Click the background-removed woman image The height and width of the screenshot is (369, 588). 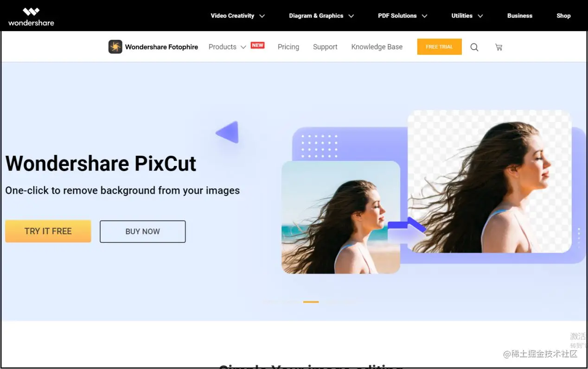[489, 181]
